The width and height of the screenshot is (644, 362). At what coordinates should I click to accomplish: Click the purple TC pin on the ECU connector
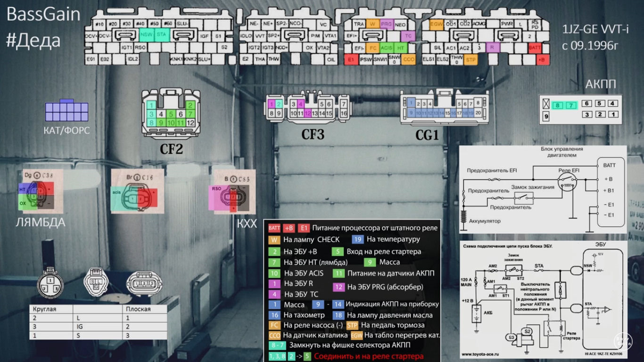408,35
